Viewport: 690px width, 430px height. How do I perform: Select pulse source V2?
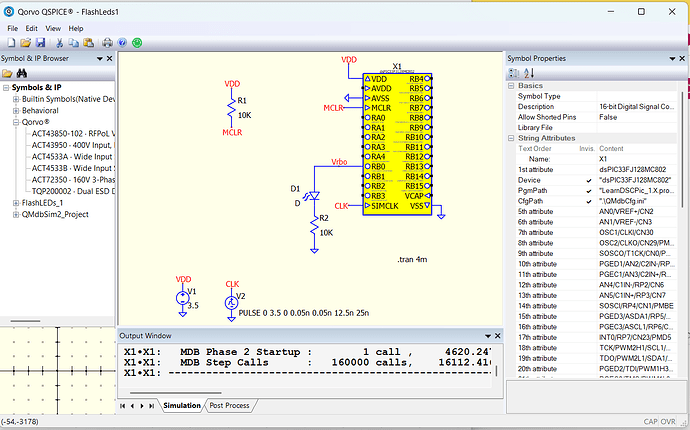231,303
